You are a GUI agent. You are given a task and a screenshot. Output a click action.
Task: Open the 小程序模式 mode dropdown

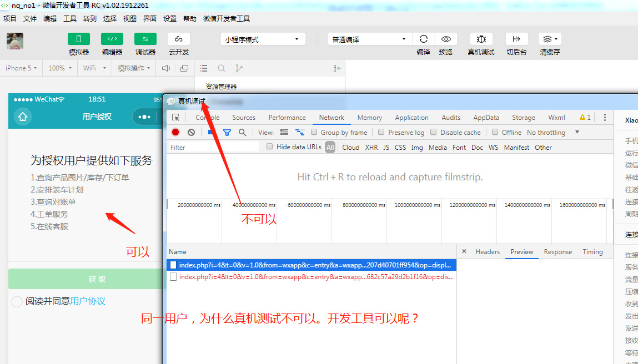[x=263, y=39]
